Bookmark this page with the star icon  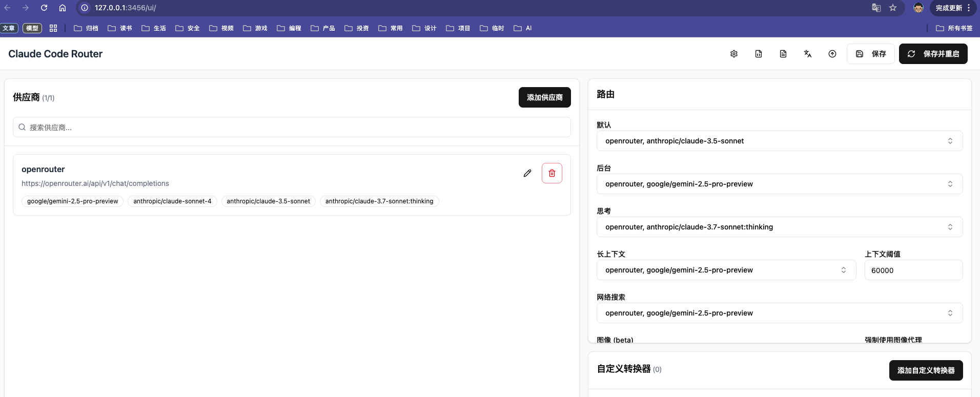893,8
